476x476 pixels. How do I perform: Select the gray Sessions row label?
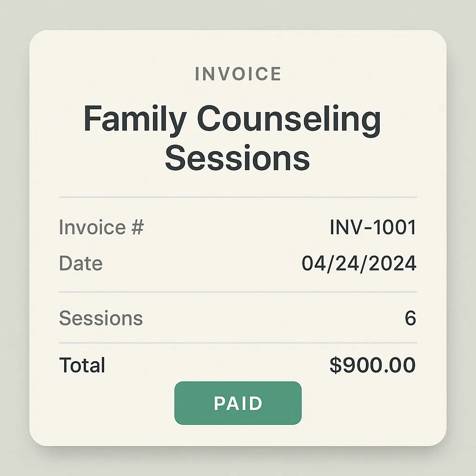[x=101, y=318]
